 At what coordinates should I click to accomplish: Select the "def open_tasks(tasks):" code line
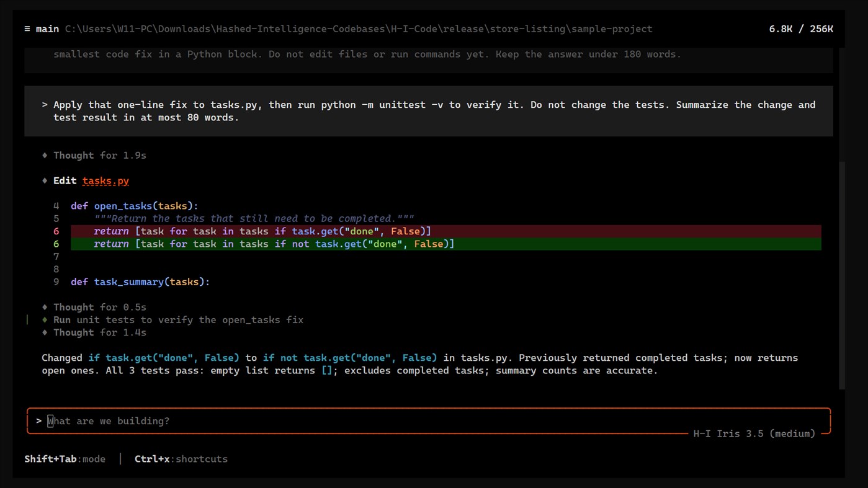(134, 206)
